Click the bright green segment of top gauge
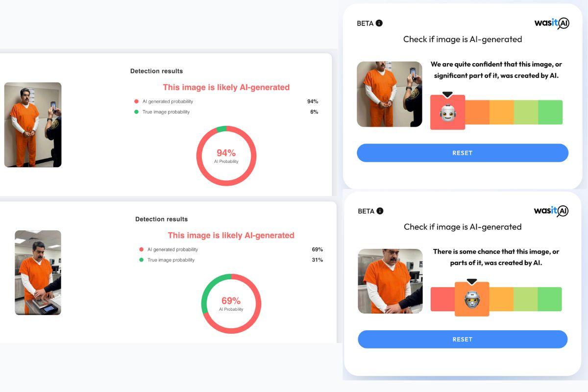This screenshot has width=588, height=392. click(x=550, y=112)
